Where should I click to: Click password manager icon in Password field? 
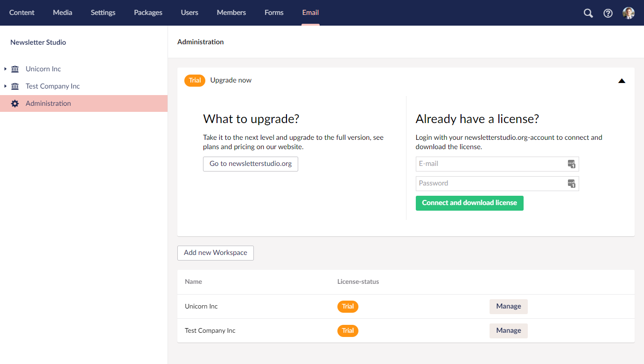point(572,184)
